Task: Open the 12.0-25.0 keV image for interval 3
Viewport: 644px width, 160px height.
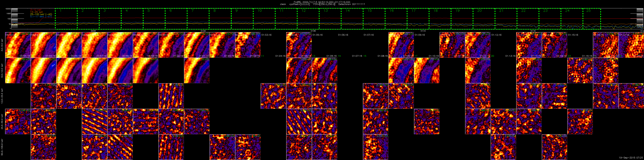Action: tap(69, 96)
